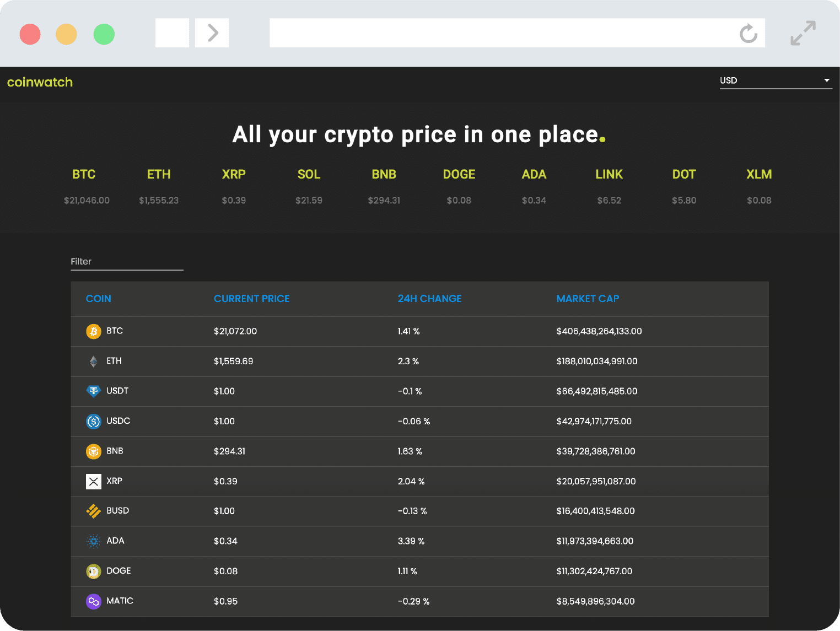
Task: Click the browser address bar
Action: pyautogui.click(x=517, y=33)
